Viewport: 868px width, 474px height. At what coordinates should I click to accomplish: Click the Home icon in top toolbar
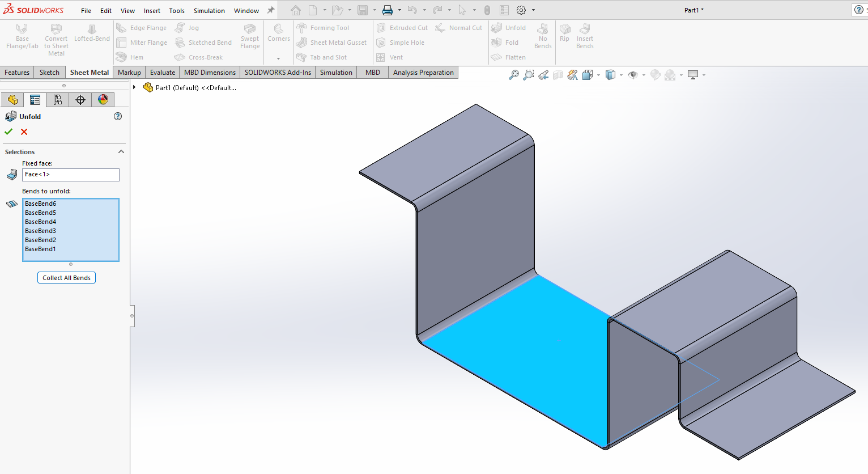296,10
